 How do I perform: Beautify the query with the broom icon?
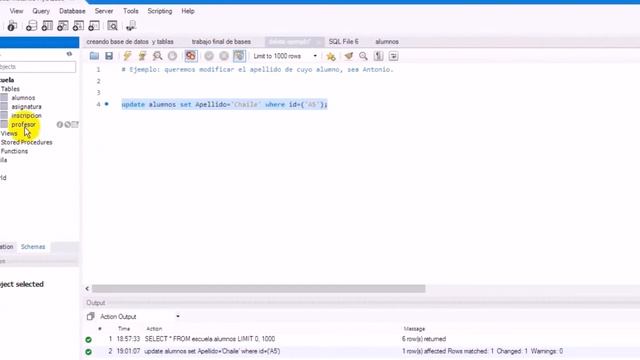[x=349, y=56]
